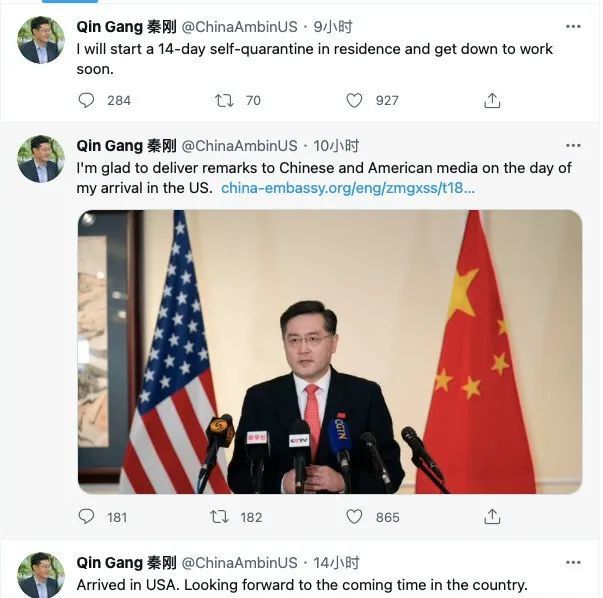Reply to the media remarks tweet

86,517
